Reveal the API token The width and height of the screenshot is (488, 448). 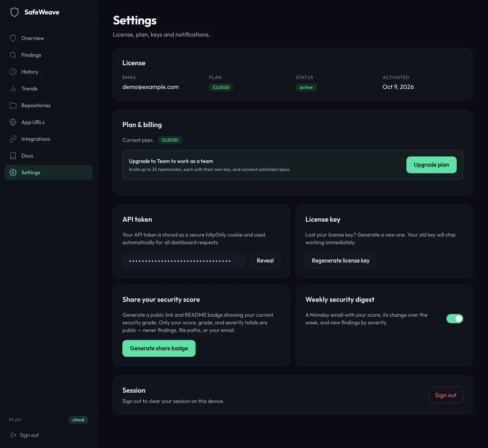point(265,261)
